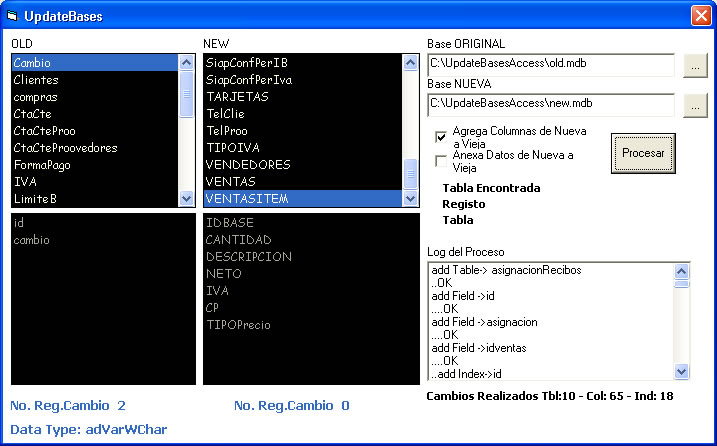Select DESCRIPCION field in NEW fields list
717x446 pixels.
point(249,257)
